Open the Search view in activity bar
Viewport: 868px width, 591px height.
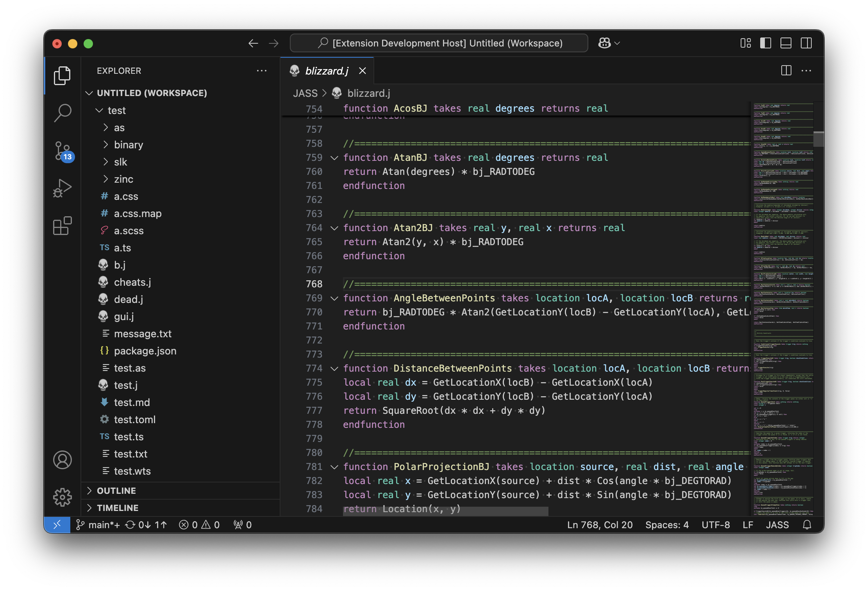point(63,113)
